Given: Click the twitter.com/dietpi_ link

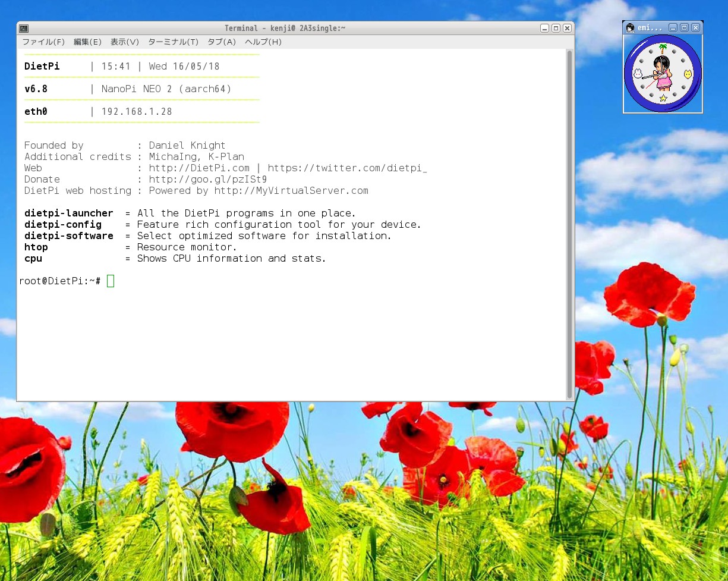Looking at the screenshot, I should pos(347,168).
